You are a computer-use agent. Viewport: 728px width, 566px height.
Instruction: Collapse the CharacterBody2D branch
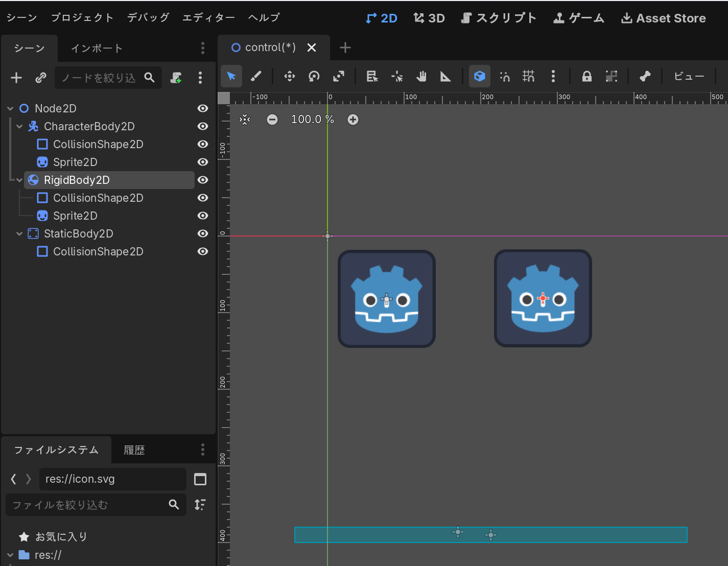[x=19, y=126]
